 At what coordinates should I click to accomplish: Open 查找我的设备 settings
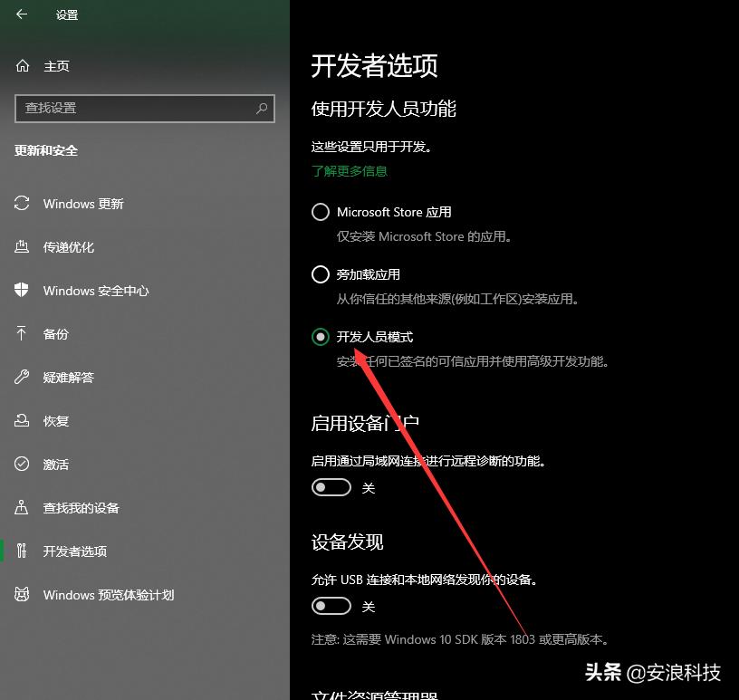pyautogui.click(x=82, y=508)
